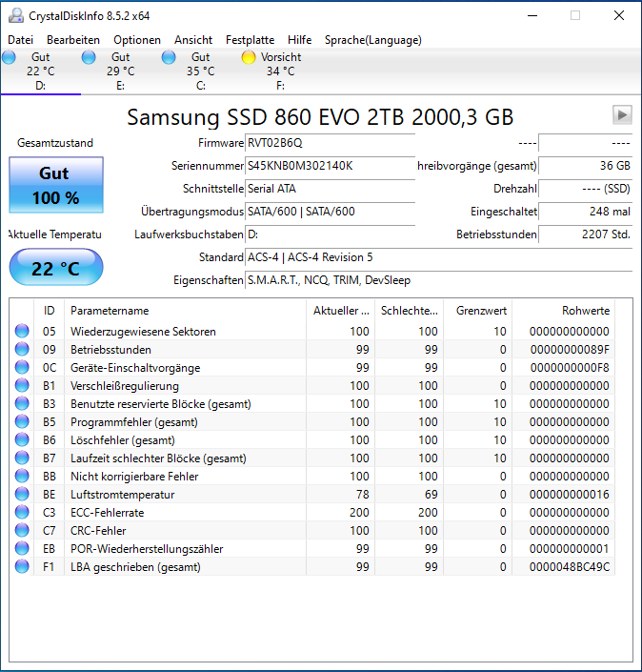
Task: Click the Schnittstelle field Serial ATA
Action: pyautogui.click(x=330, y=189)
